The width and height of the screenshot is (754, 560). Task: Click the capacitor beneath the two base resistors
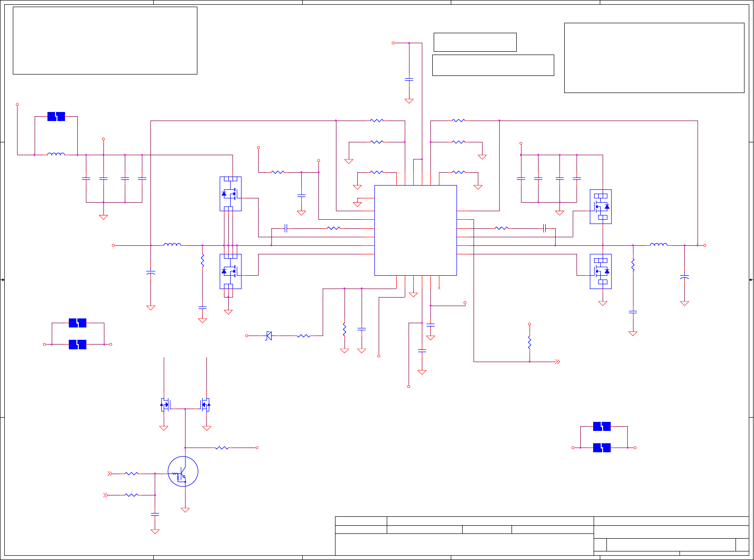(155, 514)
